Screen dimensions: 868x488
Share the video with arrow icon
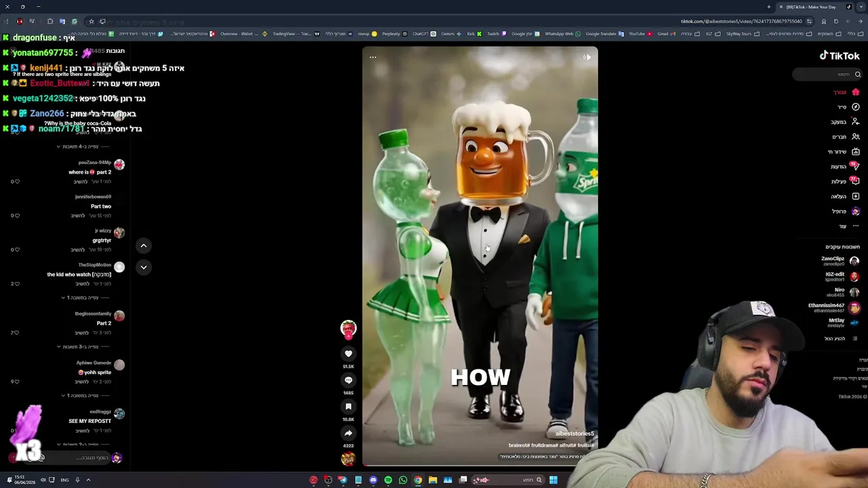(349, 433)
